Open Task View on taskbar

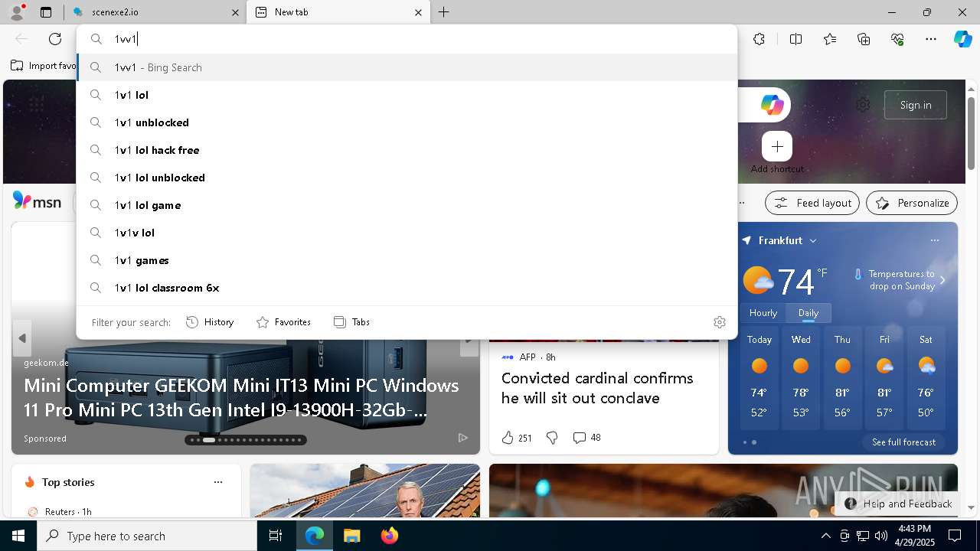click(x=276, y=536)
